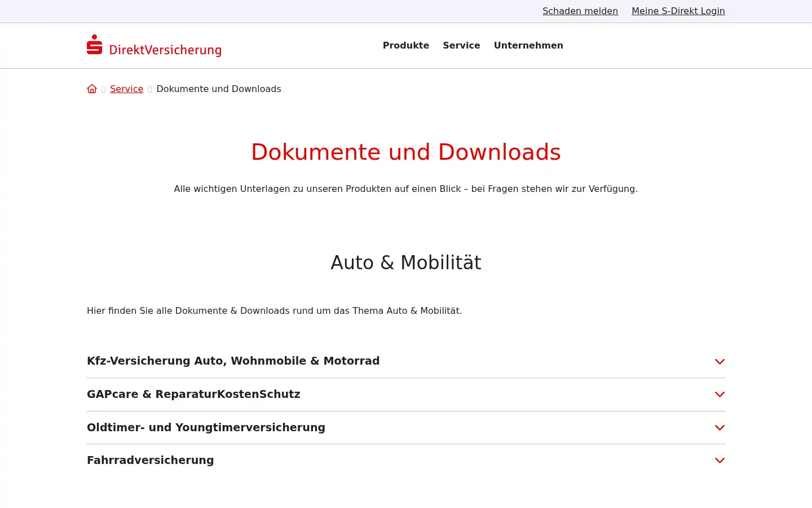Open the Schaden melden link
Viewport: 812px width, 508px height.
(580, 11)
